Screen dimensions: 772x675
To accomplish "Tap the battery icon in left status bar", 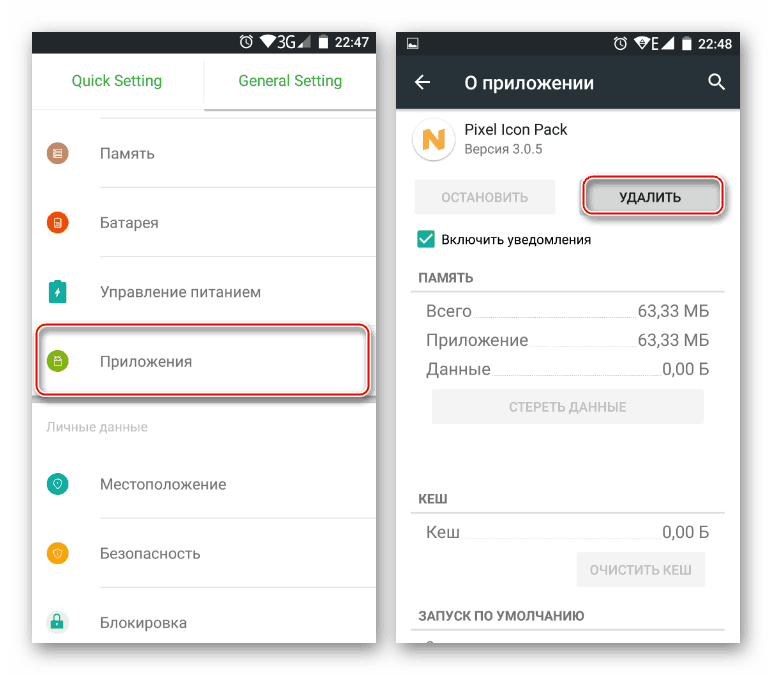I will [x=323, y=42].
